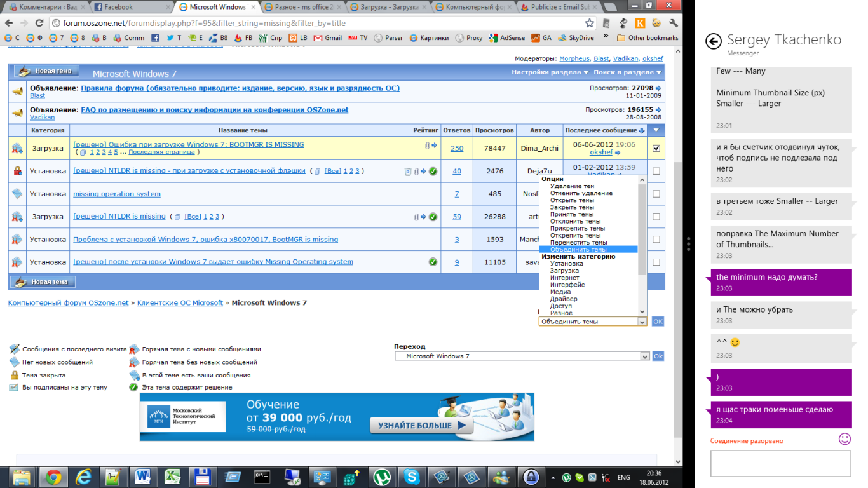This screenshot has height=488, width=868.
Task: Confirm the moderation action with OK
Action: pyautogui.click(x=658, y=322)
